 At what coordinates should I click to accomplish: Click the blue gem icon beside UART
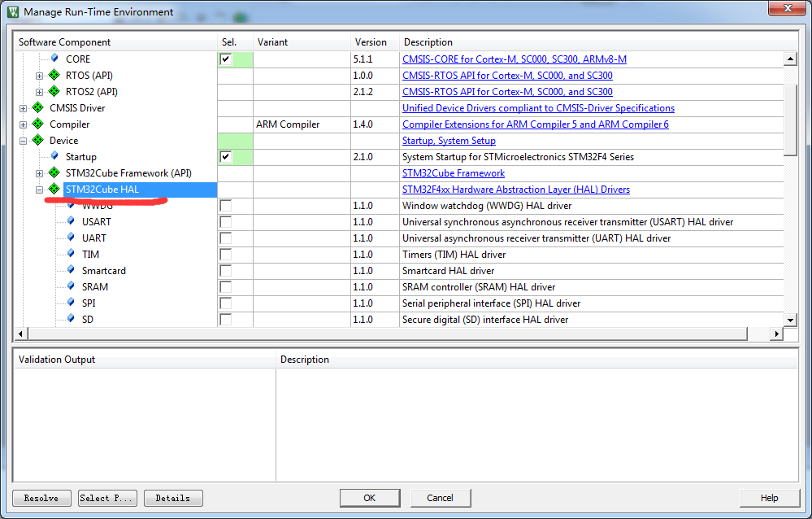click(71, 237)
